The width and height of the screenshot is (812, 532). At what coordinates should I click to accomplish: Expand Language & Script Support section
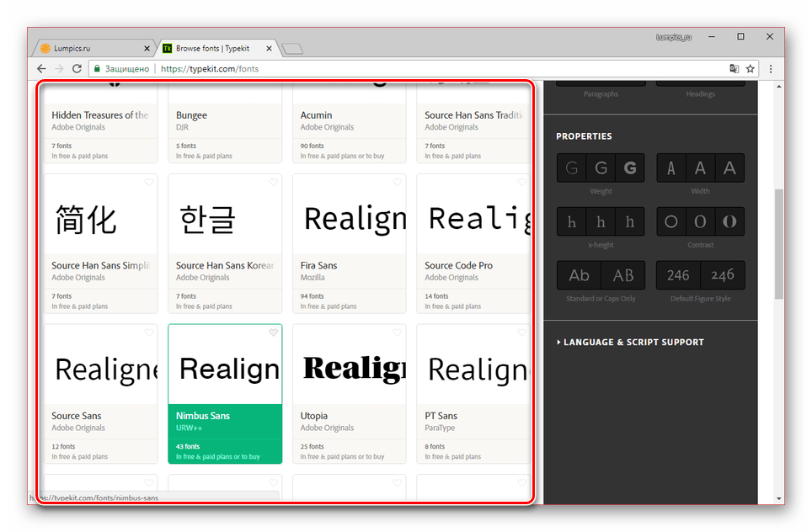tap(630, 342)
